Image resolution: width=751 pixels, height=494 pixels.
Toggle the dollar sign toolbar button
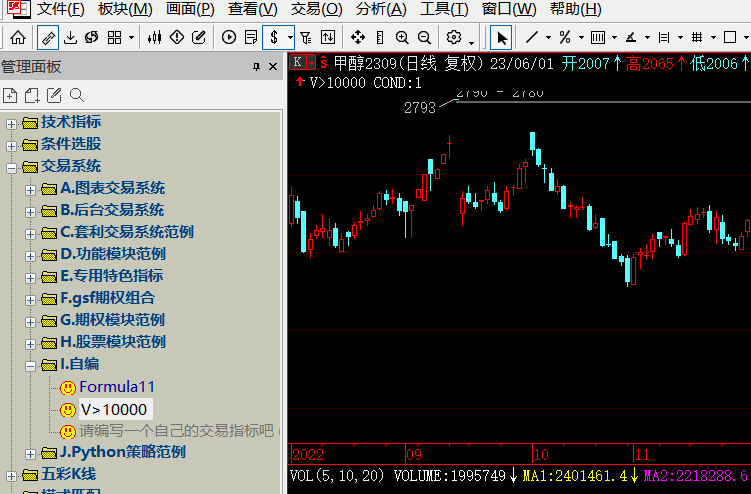[x=274, y=37]
